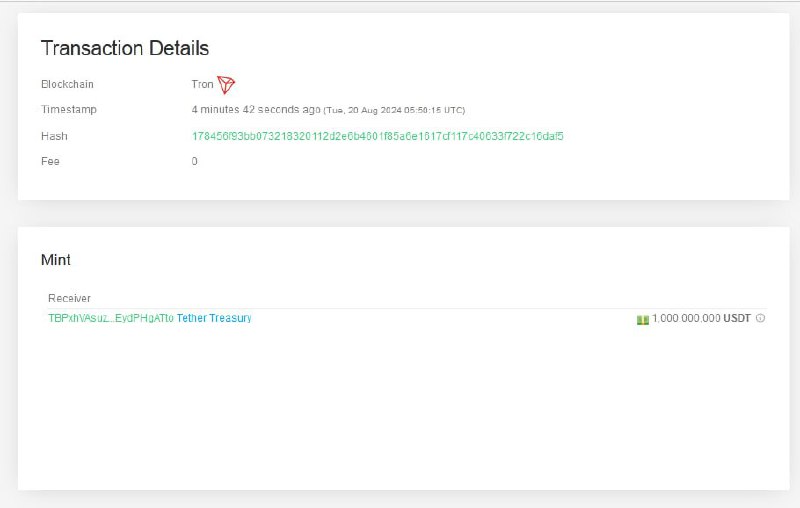Click the Timestamp field label
800x508 pixels.
[68, 109]
